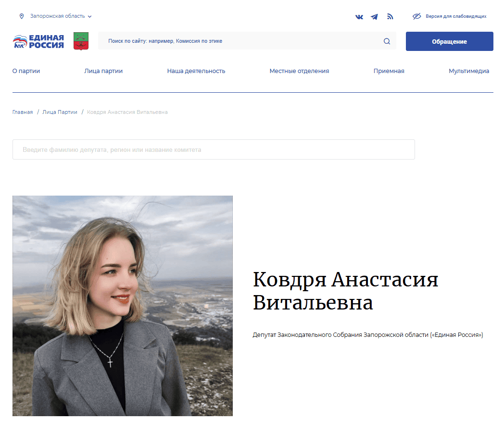Screen dimensions: 504x433
Task: Open the RSS feed icon
Action: pos(390,16)
